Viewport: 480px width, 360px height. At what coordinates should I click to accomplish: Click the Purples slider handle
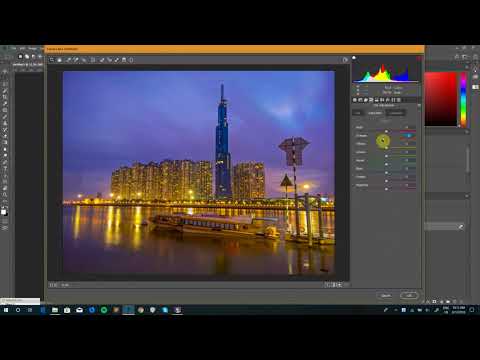coord(386,181)
